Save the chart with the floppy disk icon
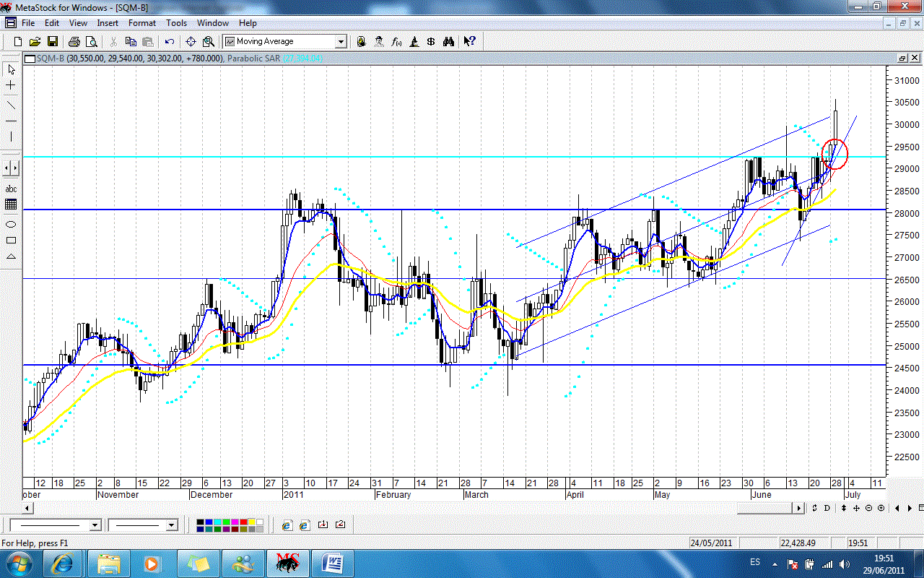 [x=52, y=42]
